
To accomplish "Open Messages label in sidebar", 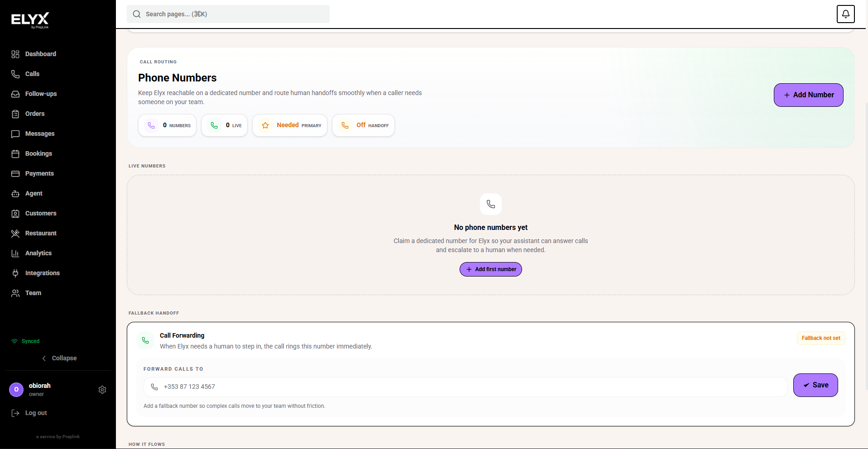I will [x=40, y=134].
